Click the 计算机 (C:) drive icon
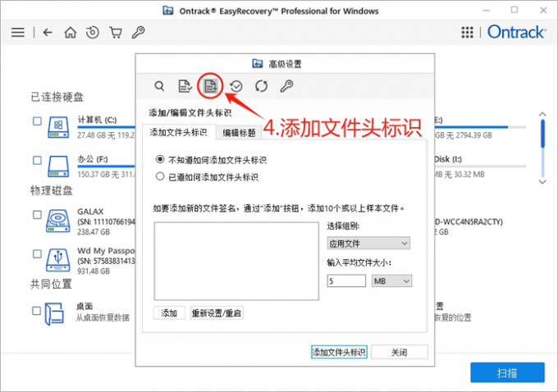The height and width of the screenshot is (392, 558). coord(58,127)
